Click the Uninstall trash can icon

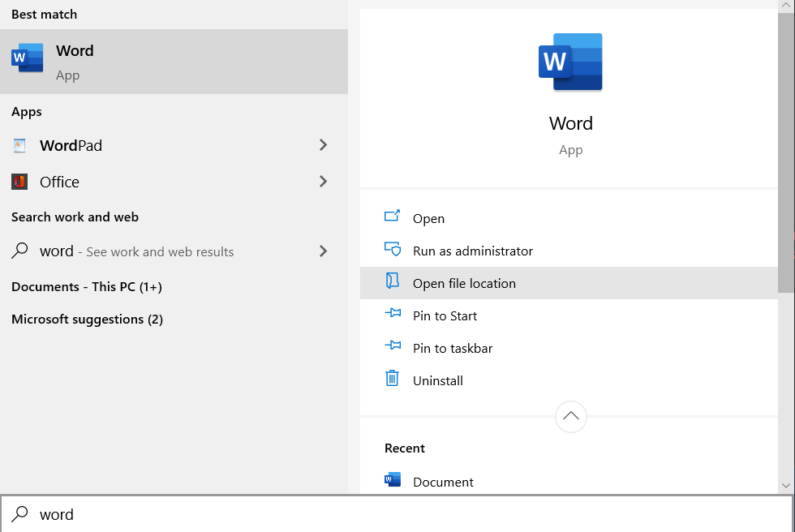392,378
